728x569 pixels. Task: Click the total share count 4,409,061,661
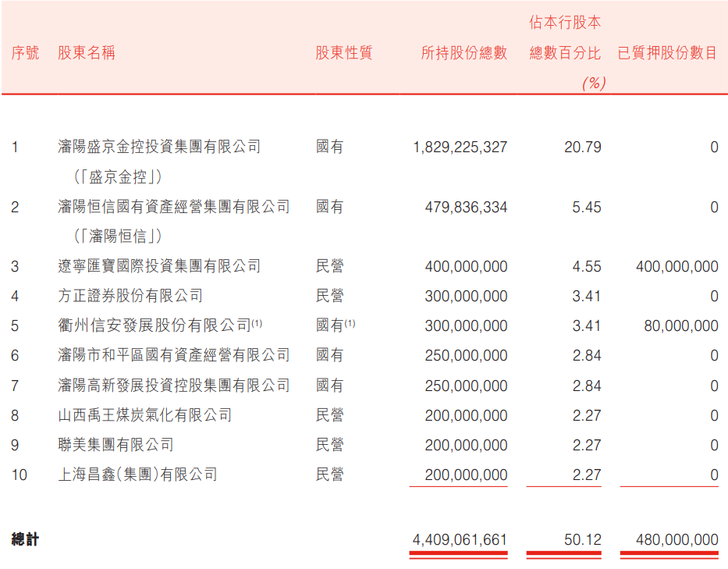460,540
